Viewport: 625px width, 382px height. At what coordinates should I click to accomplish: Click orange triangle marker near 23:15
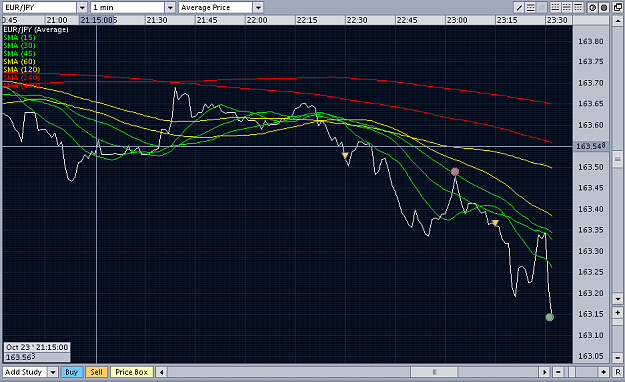pos(495,223)
